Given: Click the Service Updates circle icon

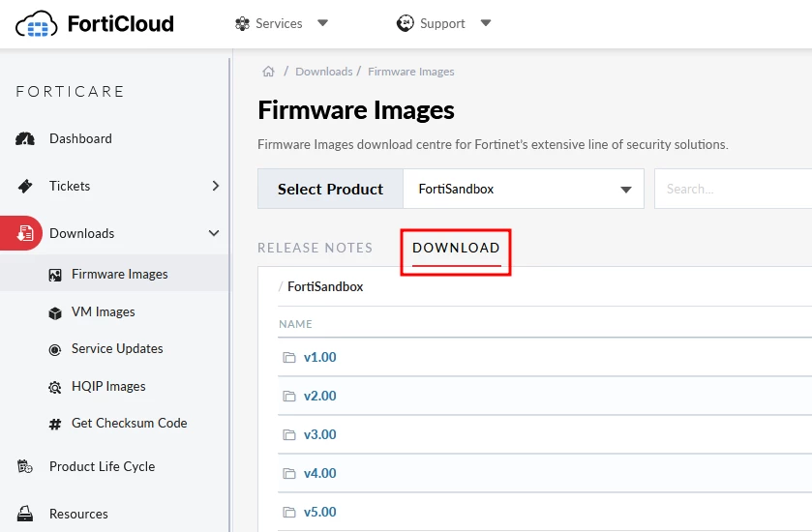Looking at the screenshot, I should (55, 350).
